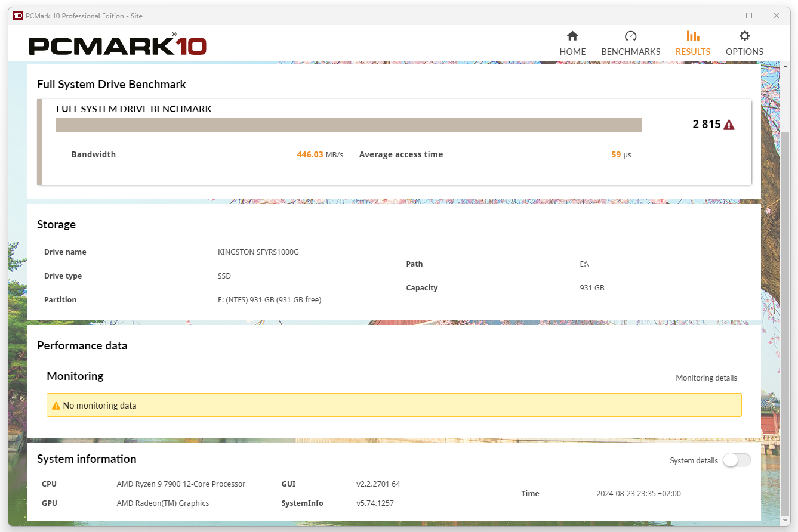Viewport: 798px width, 532px height.
Task: Click the Monitoring subheading
Action: pos(75,376)
